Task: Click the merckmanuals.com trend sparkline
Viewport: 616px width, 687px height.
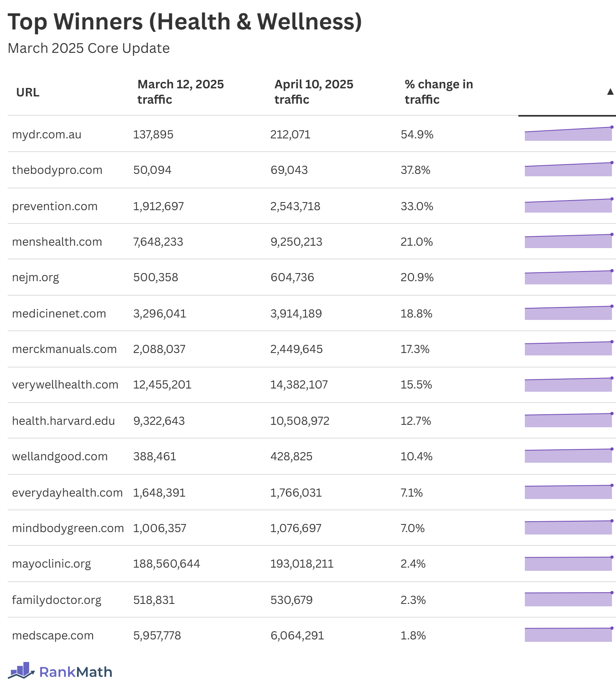Action: coord(569,348)
